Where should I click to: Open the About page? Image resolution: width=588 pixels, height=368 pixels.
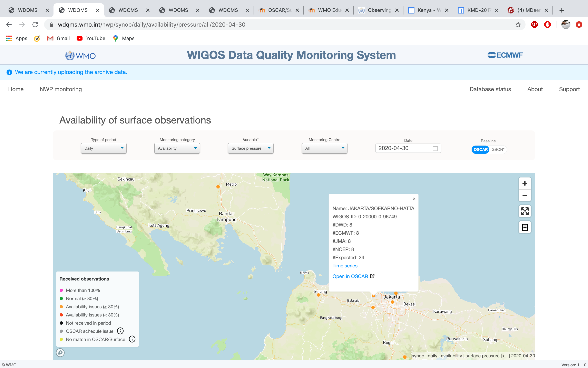tap(535, 89)
